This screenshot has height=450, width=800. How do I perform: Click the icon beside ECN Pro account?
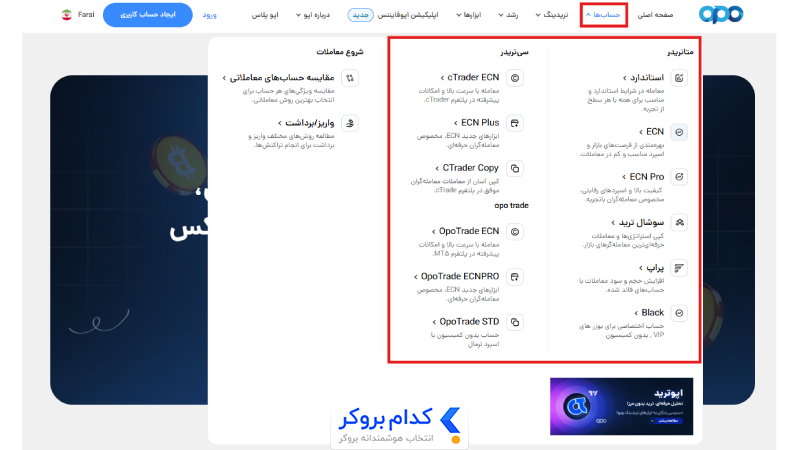click(679, 177)
